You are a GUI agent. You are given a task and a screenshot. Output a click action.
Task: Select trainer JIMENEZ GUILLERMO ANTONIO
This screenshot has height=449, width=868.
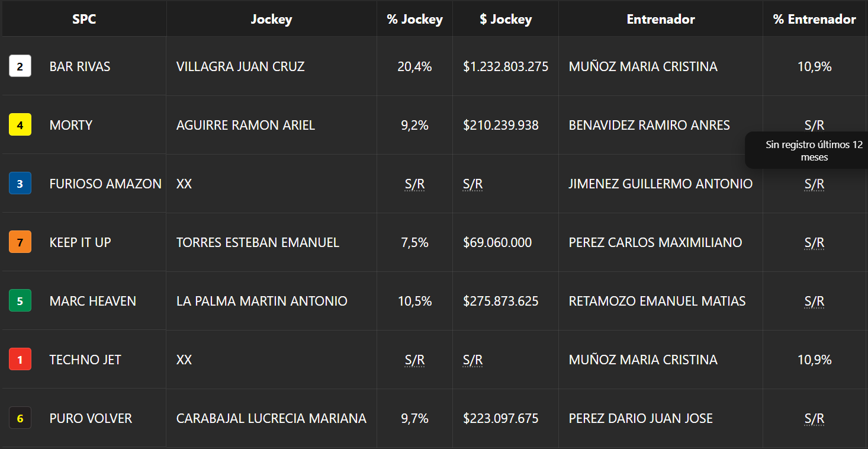(x=661, y=184)
